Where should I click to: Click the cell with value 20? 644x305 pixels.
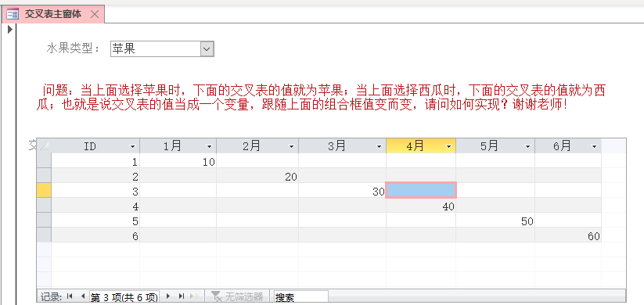[257, 176]
